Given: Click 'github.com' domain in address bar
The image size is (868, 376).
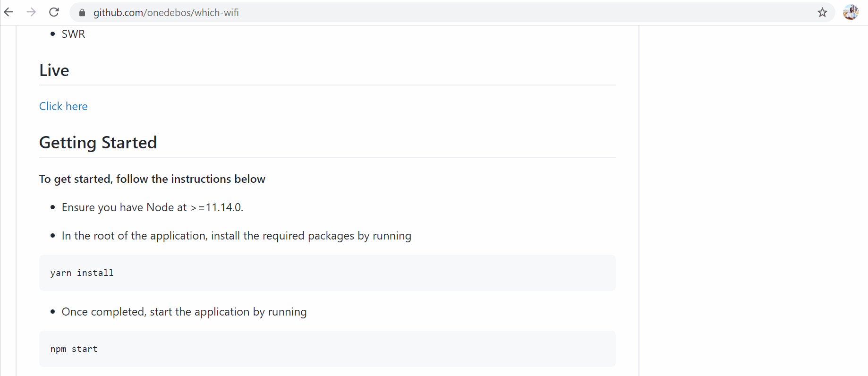Looking at the screenshot, I should click(118, 13).
